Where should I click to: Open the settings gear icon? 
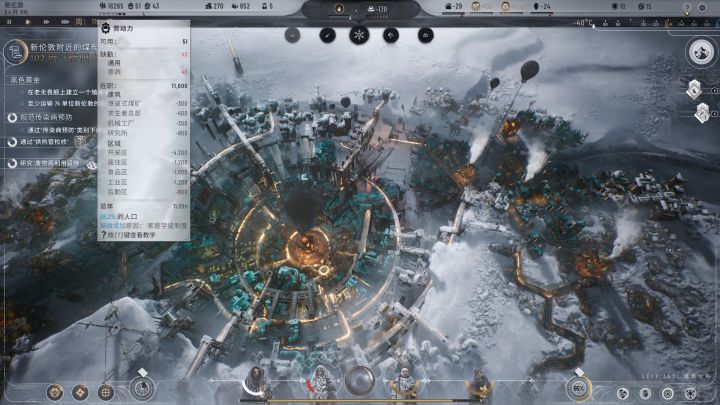[x=702, y=8]
